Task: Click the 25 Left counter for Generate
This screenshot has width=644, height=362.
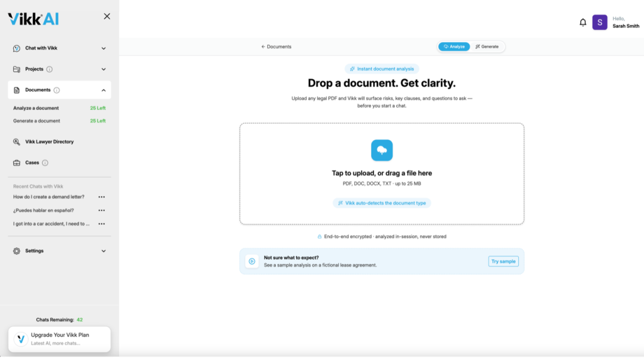Action: tap(97, 121)
